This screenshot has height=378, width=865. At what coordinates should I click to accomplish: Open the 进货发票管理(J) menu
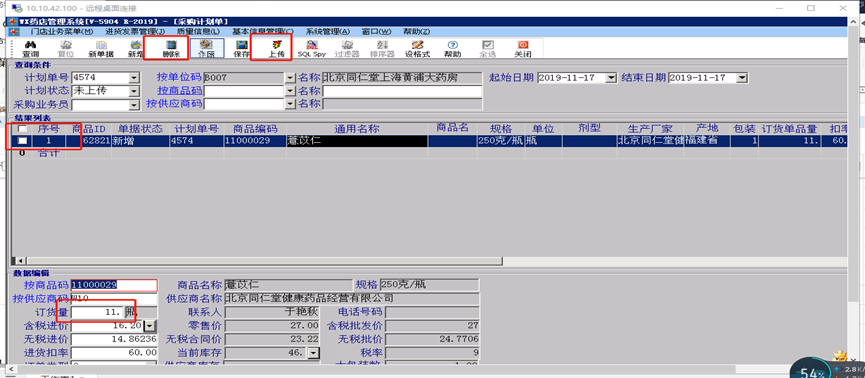tap(135, 31)
